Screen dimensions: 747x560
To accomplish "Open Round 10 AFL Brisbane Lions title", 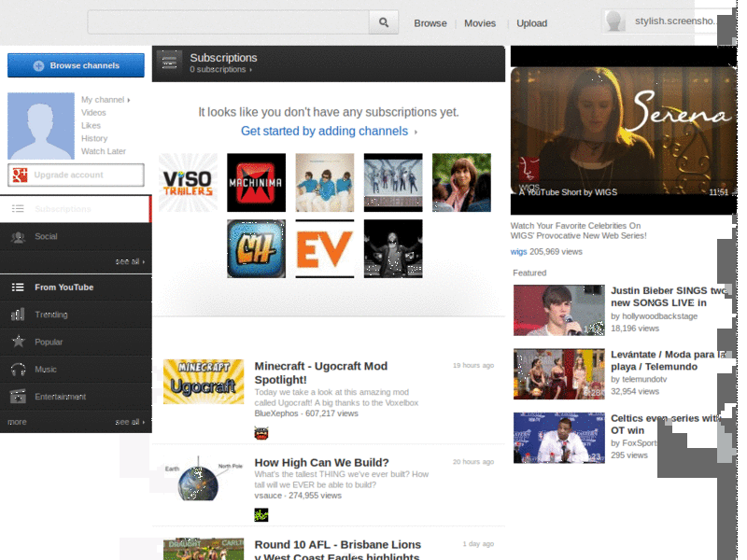I will click(338, 551).
